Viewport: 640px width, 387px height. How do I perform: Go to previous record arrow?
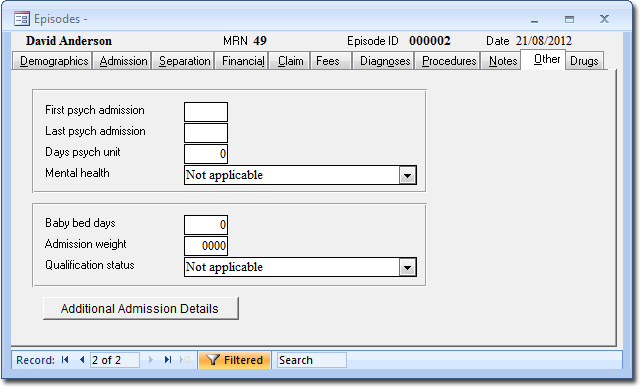tap(82, 360)
